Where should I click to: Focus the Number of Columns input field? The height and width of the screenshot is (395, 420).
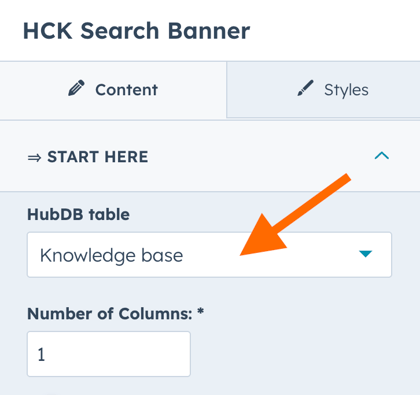[109, 354]
